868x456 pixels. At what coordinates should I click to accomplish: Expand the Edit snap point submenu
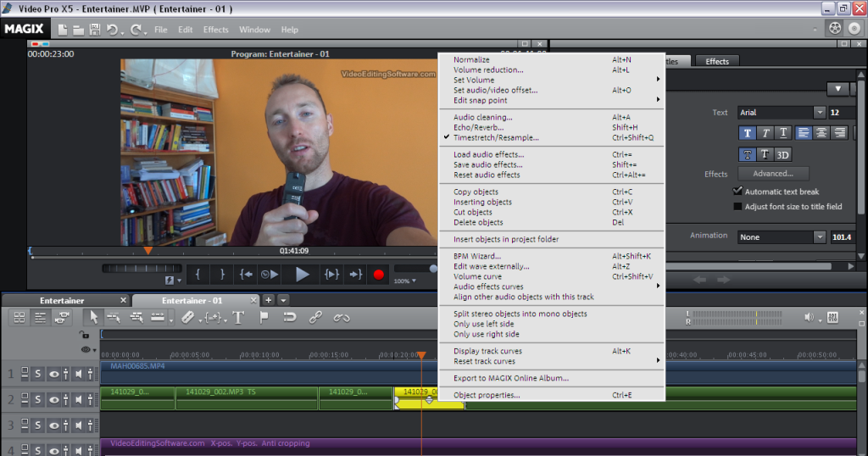click(x=658, y=100)
